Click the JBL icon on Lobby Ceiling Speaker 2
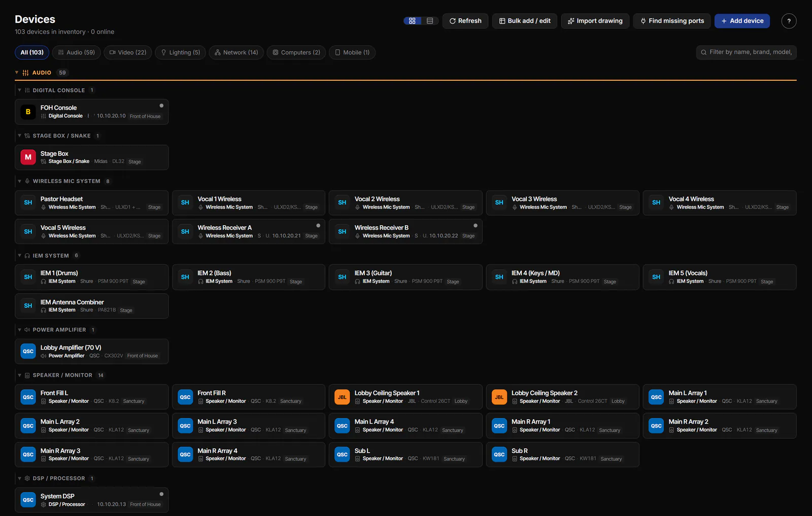Image resolution: width=812 pixels, height=516 pixels. click(499, 397)
